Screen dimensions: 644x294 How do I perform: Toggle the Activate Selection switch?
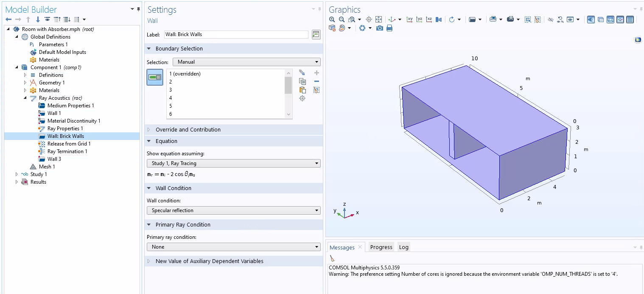(x=155, y=77)
